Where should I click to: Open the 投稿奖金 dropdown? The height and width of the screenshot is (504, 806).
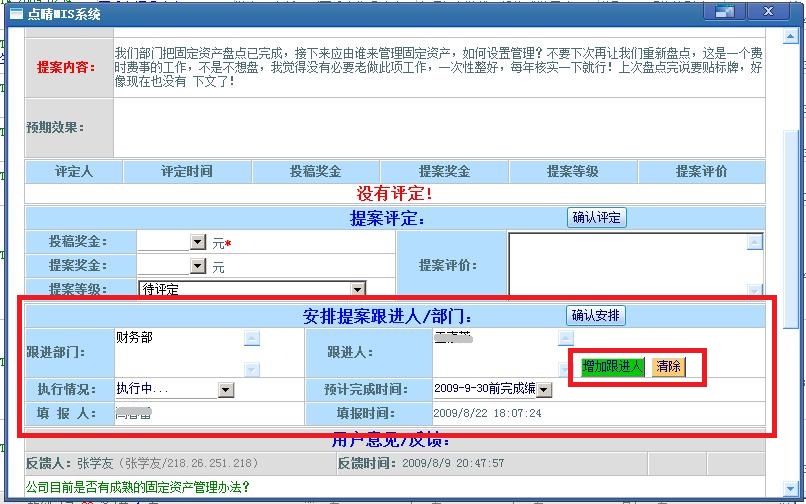click(x=197, y=243)
